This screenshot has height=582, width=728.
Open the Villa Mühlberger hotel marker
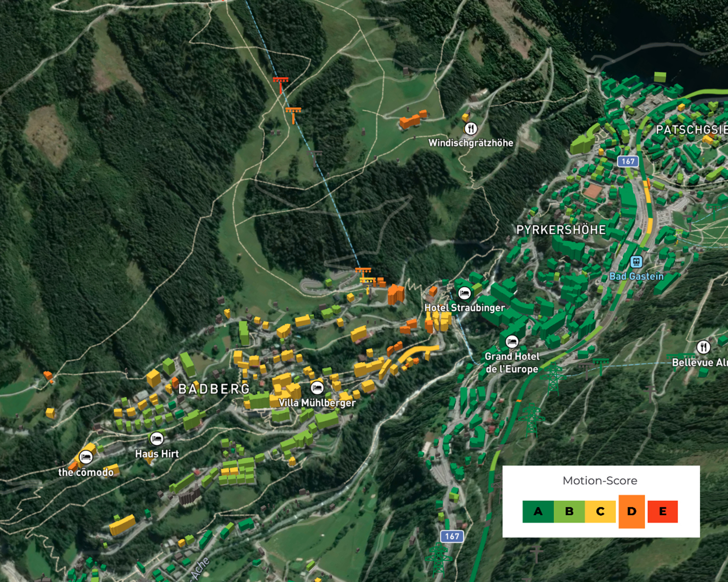coord(317,388)
